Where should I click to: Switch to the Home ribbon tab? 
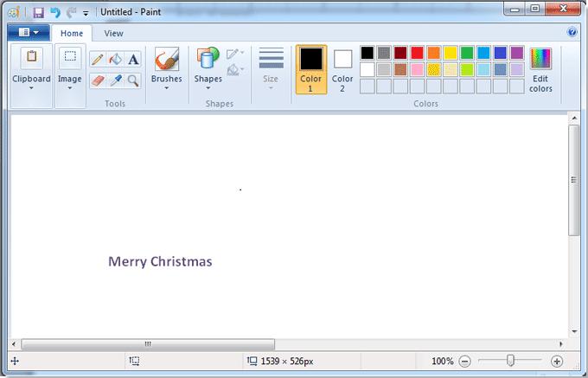[x=72, y=33]
